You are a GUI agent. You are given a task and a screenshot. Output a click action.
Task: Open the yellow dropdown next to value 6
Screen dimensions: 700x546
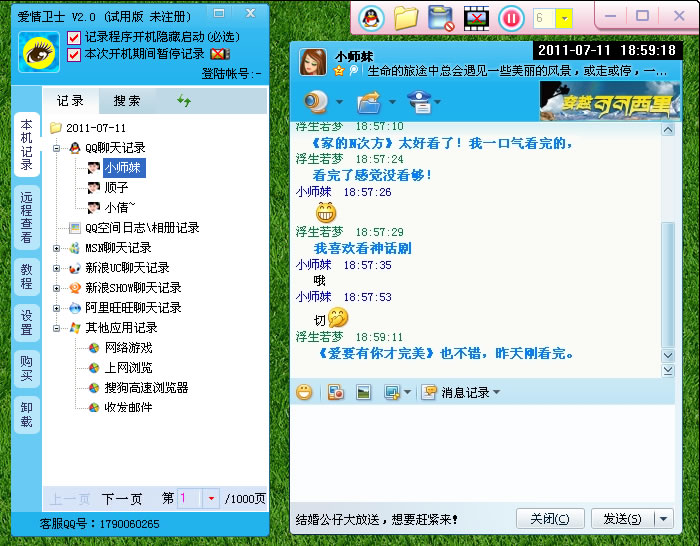(564, 19)
